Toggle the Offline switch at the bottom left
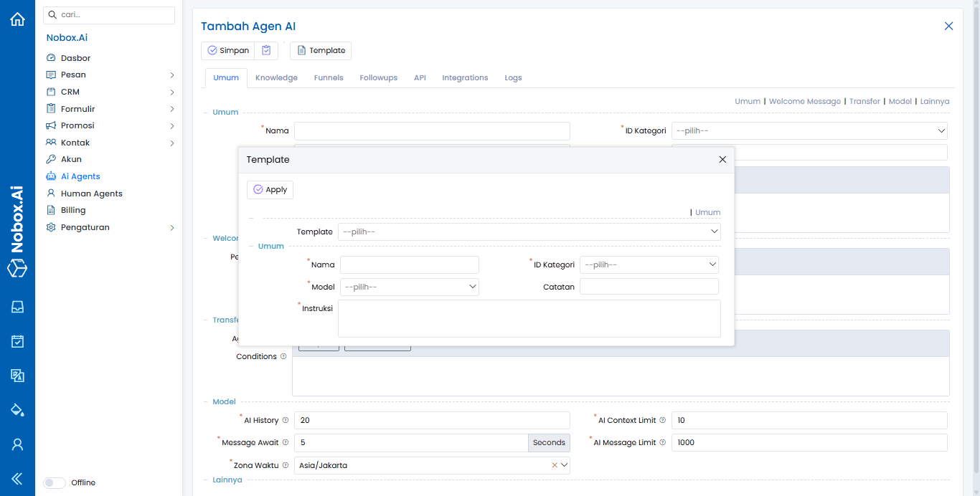The height and width of the screenshot is (496, 980). [x=55, y=482]
